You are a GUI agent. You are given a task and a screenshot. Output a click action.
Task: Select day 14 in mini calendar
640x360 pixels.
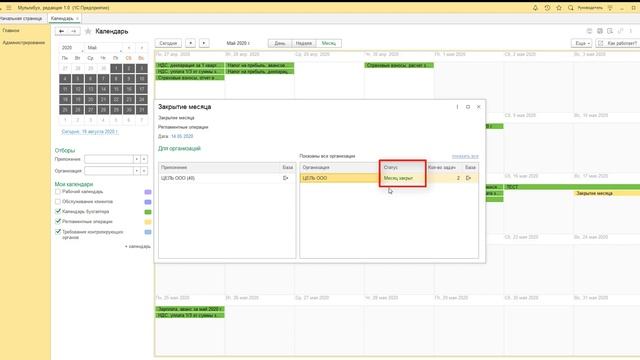[x=103, y=89]
